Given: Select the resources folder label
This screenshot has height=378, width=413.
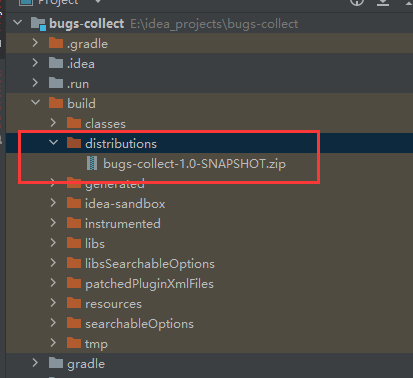Looking at the screenshot, I should [113, 304].
